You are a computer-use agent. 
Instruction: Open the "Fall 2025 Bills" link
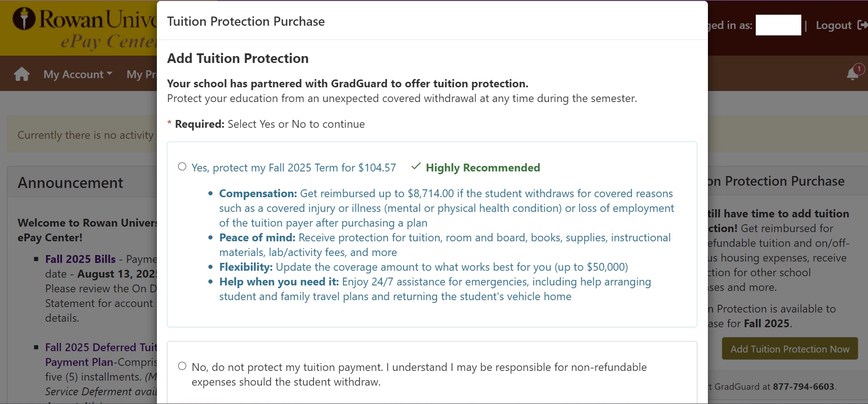[80, 259]
